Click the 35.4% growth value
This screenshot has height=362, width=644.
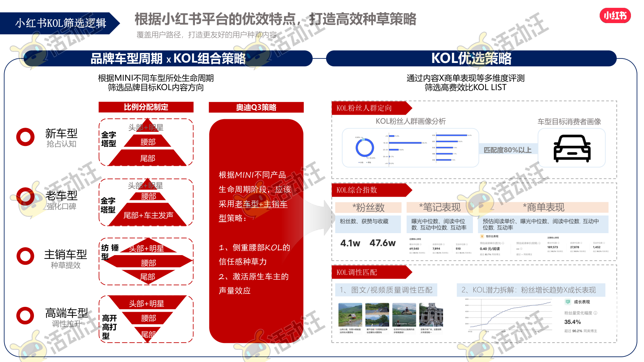coord(572,322)
